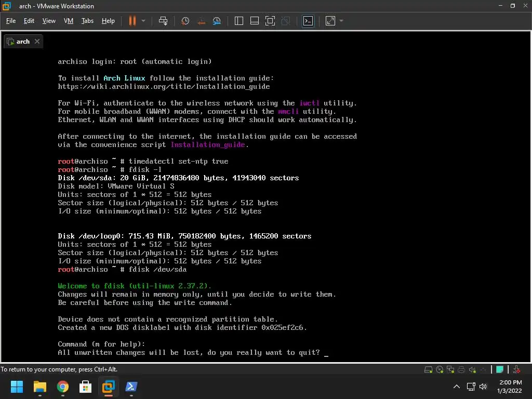Image resolution: width=532 pixels, height=399 pixels.
Task: Click the Installation_guide wiki URL text
Action: click(x=164, y=87)
